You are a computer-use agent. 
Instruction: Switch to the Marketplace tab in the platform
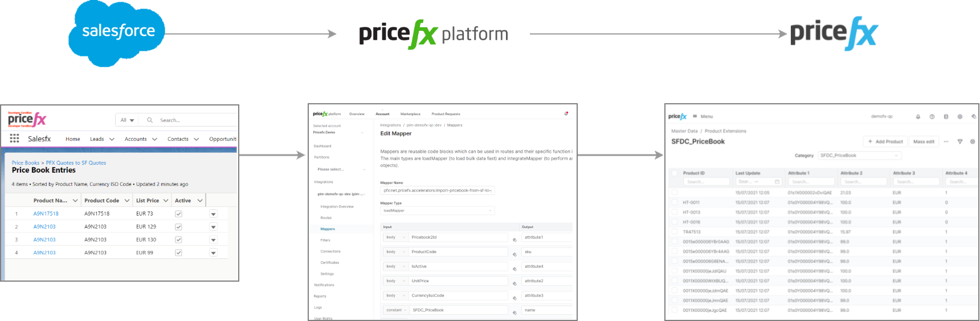pyautogui.click(x=410, y=114)
